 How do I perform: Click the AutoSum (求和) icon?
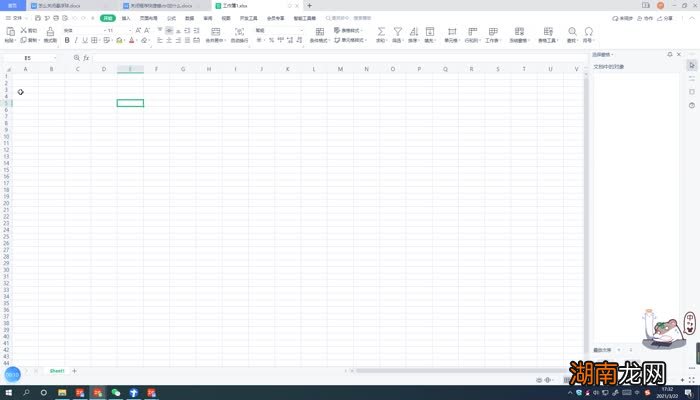pyautogui.click(x=381, y=32)
